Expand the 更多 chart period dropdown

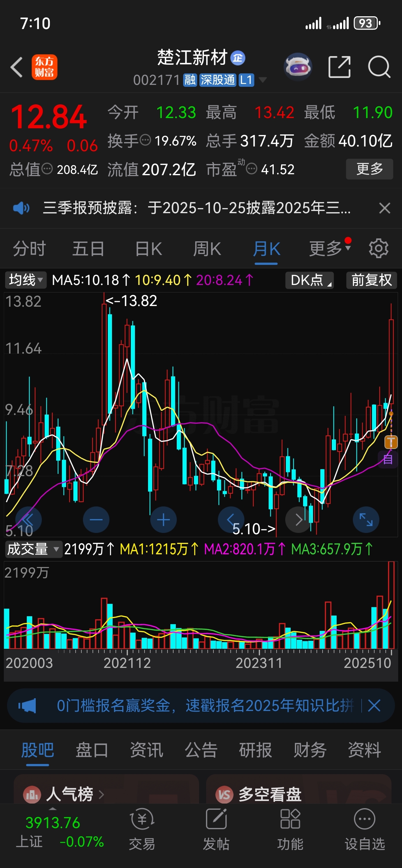click(x=330, y=249)
